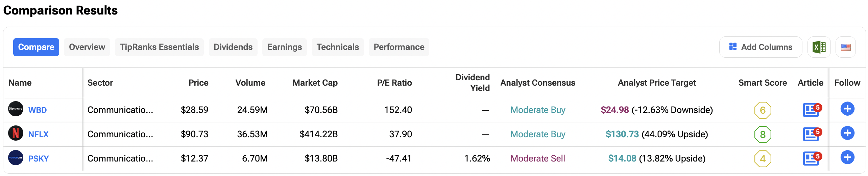Screen dimensions: 868x176
Task: Click the Netflix logo in NFLX row
Action: click(16, 133)
